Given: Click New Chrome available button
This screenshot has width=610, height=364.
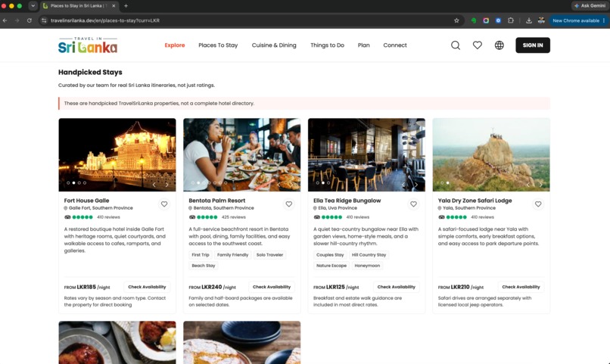Looking at the screenshot, I should [578, 20].
